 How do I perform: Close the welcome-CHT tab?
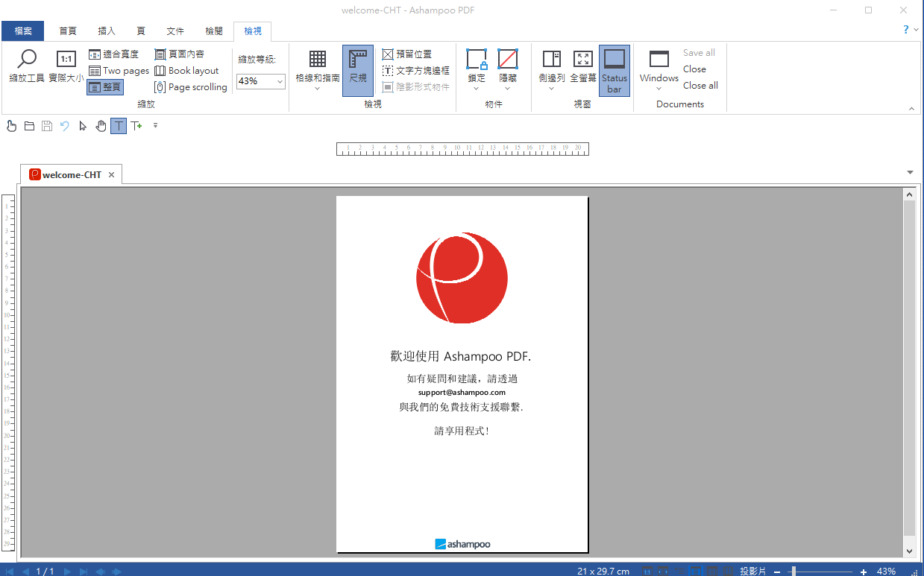pos(111,175)
